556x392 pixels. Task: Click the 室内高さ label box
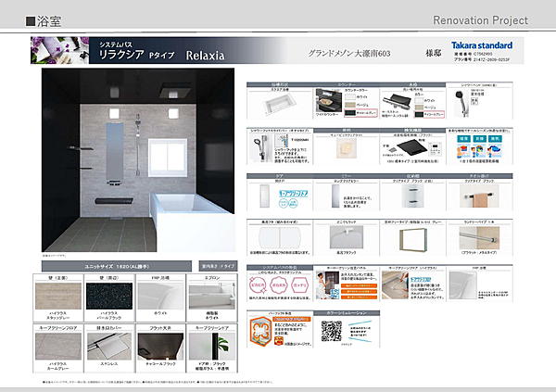tap(218, 266)
